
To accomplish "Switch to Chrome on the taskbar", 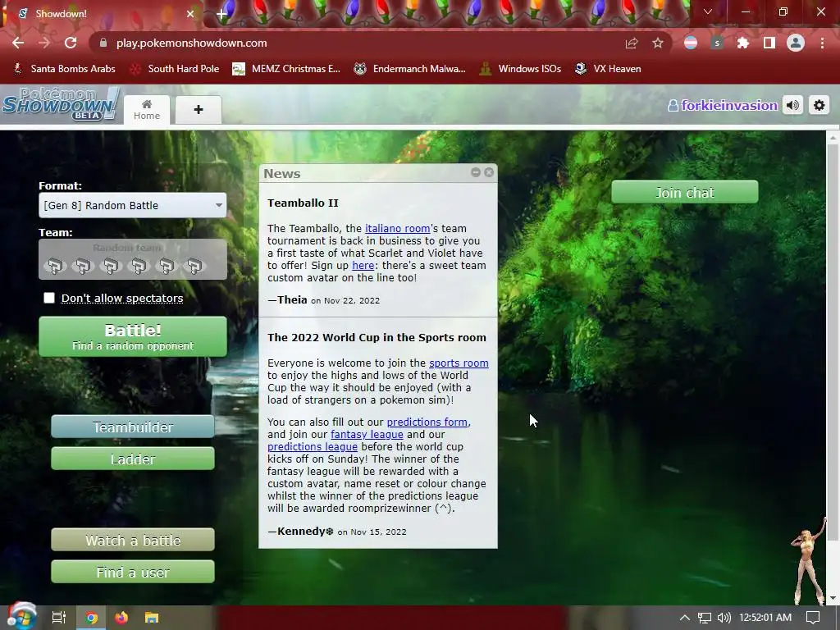I will (x=92, y=618).
